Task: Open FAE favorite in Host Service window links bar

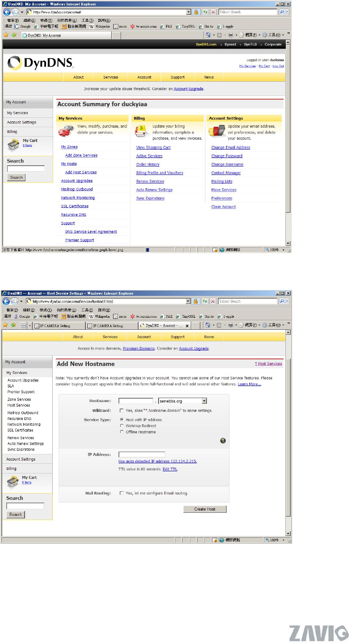Action: click(x=166, y=316)
